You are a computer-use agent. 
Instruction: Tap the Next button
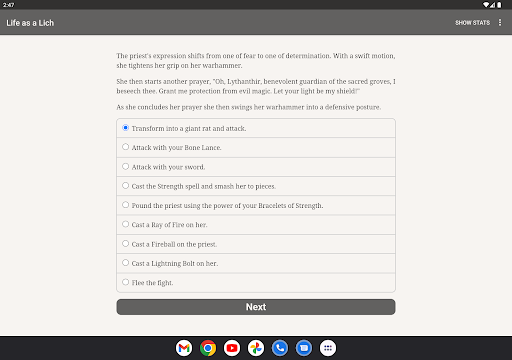(x=256, y=307)
